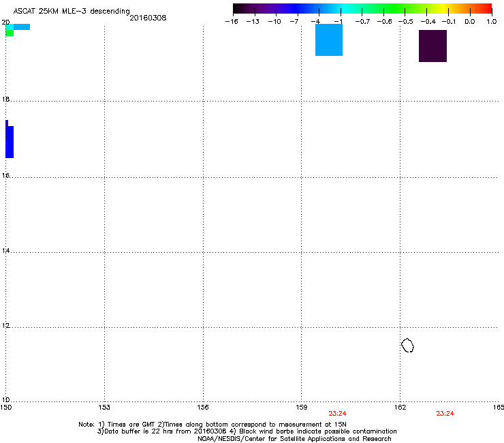Click the dark purple data block near 162E
The width and height of the screenshot is (504, 443).
tap(432, 46)
